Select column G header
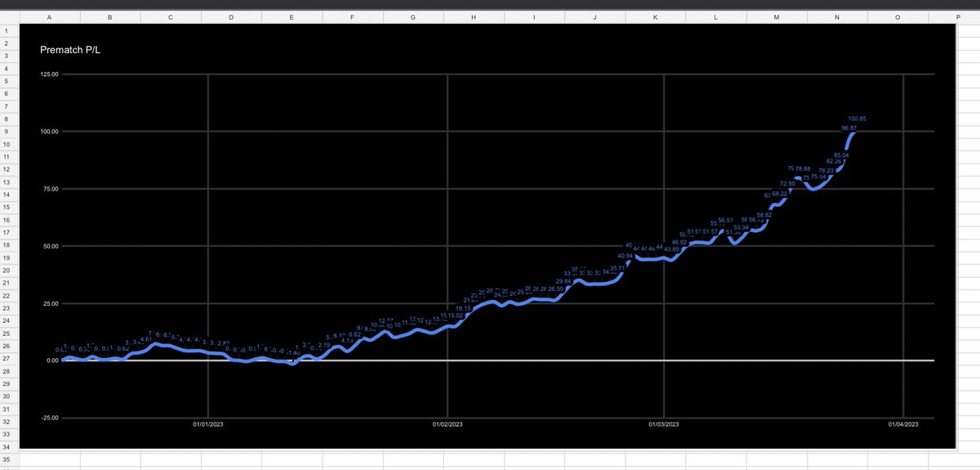This screenshot has height=470, width=980. pos(412,16)
